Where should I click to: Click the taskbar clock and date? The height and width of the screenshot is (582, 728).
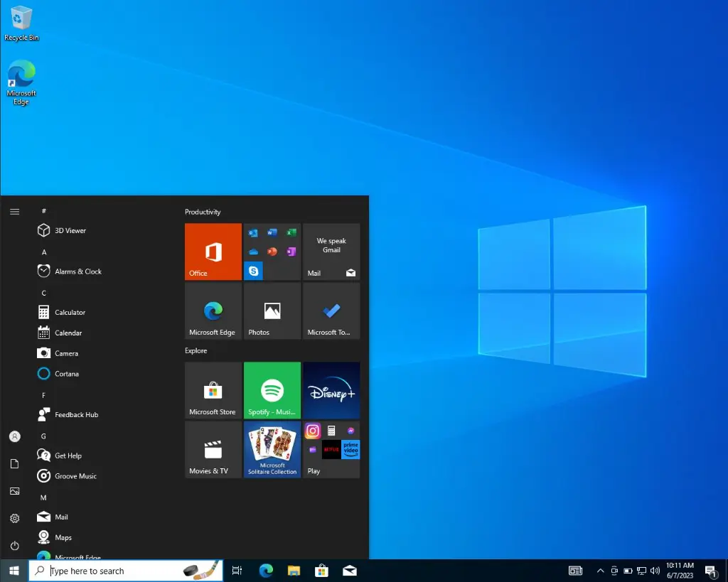(x=680, y=571)
